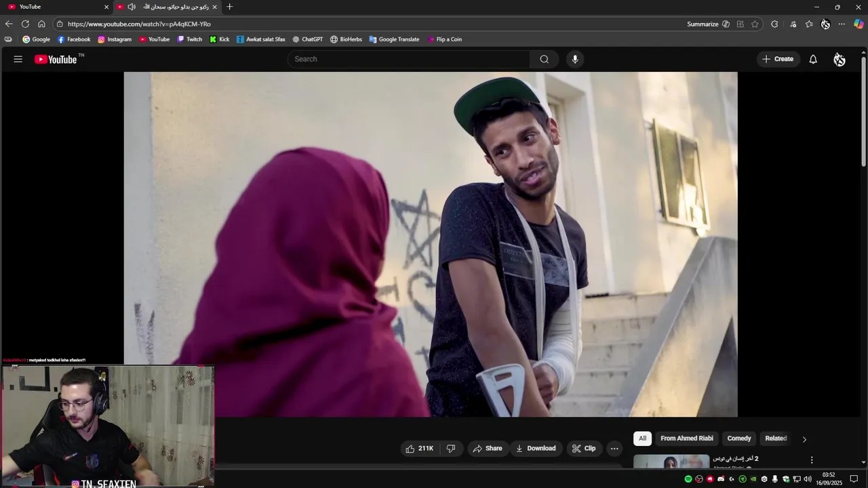This screenshot has width=868, height=488.
Task: Switch to the first YouTube tab
Action: [54, 7]
